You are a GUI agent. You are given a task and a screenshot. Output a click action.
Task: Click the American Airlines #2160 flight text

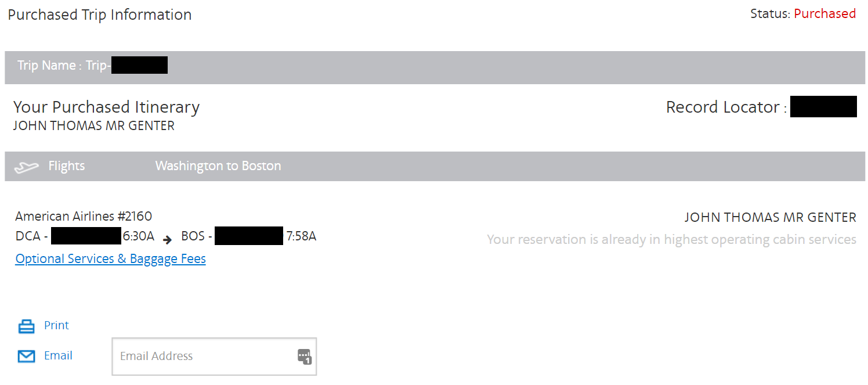84,217
